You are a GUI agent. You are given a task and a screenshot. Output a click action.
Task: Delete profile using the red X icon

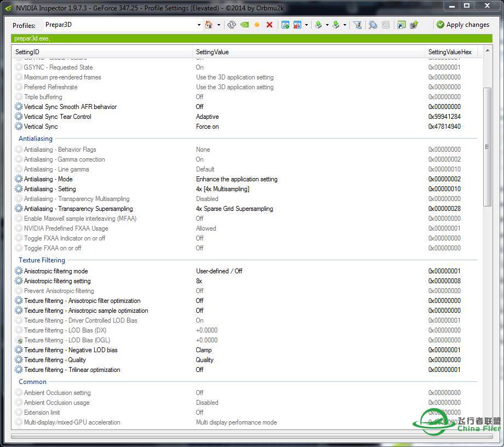[270, 25]
